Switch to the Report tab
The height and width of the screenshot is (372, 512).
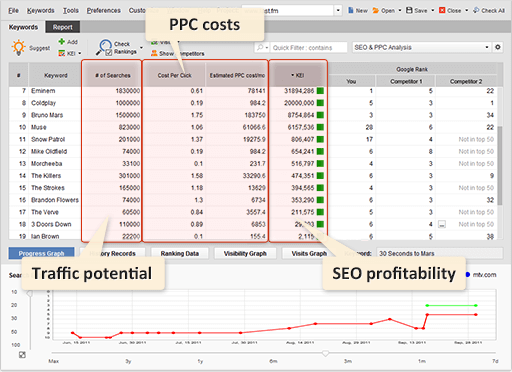(x=63, y=27)
